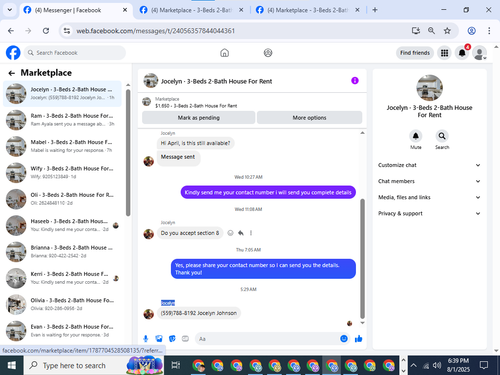Viewport: 500px width, 375px height.
Task: Open Olivia conversation in list
Action: 62,304
